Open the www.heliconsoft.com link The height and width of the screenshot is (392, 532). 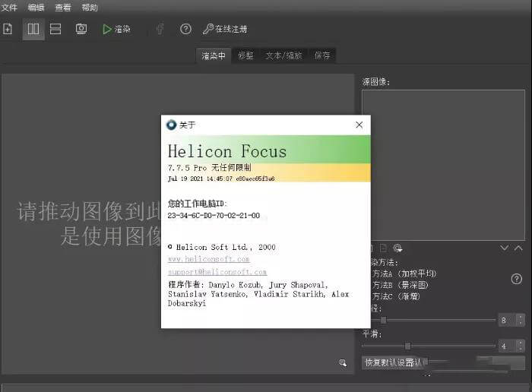point(209,259)
